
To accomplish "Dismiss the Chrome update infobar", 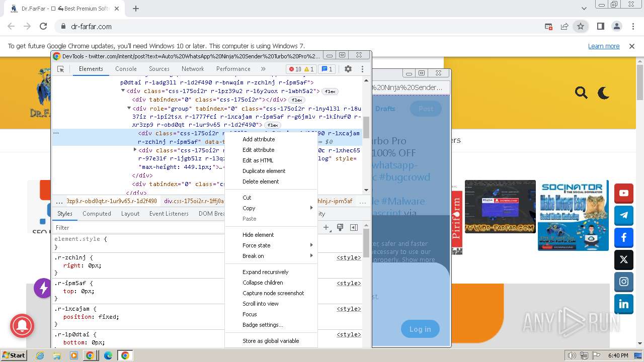I will coord(632,46).
